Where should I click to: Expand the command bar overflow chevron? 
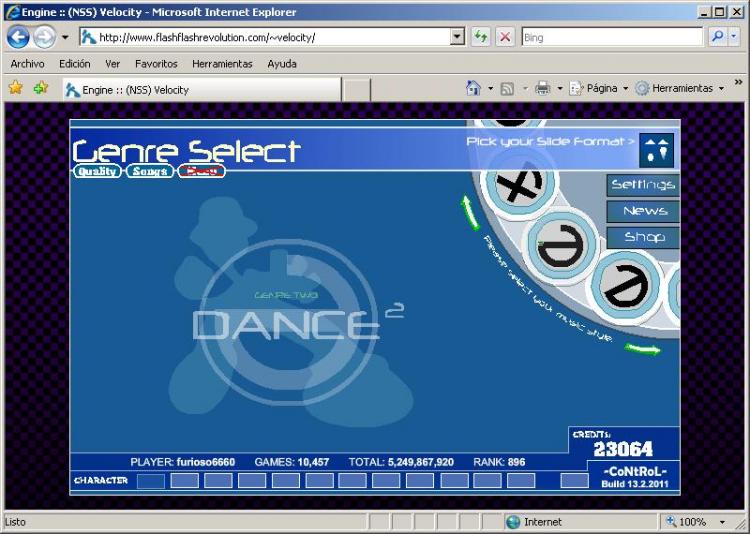739,82
